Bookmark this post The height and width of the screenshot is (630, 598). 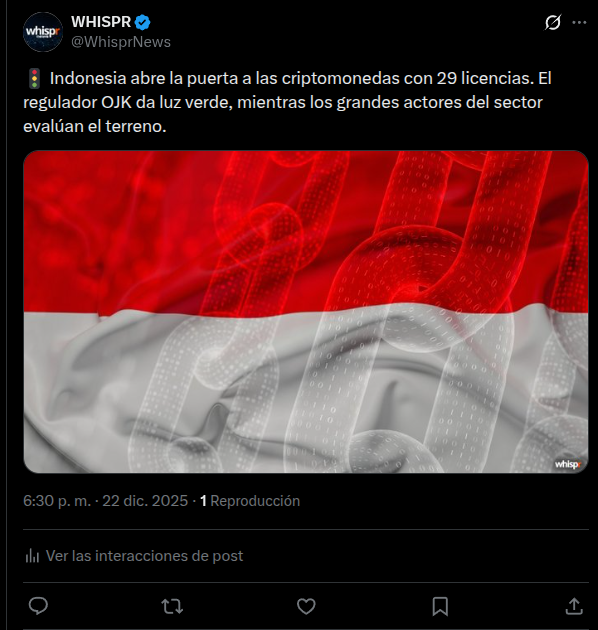440,606
